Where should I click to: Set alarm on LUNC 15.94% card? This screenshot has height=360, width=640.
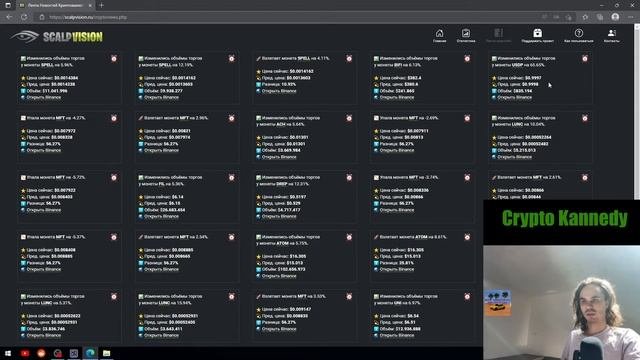[231, 297]
